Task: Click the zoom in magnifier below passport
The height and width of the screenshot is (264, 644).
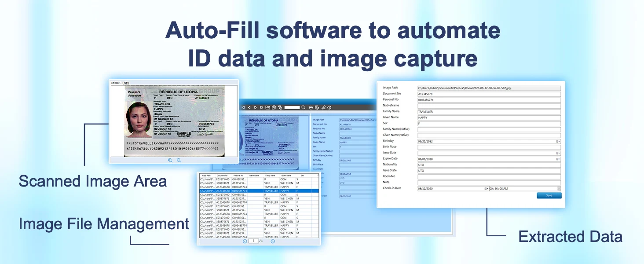Action: 170,161
